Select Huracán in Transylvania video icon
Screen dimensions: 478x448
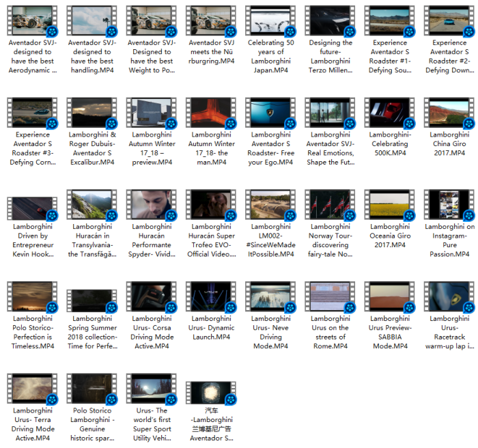click(x=92, y=205)
